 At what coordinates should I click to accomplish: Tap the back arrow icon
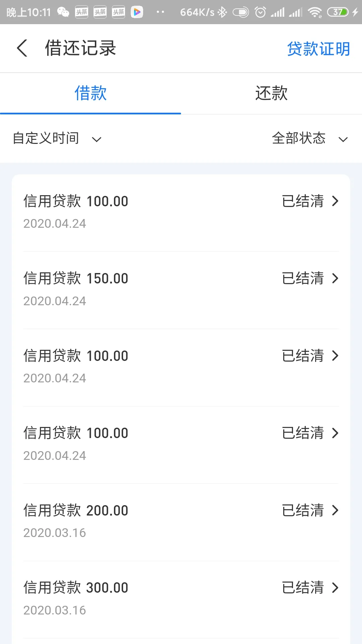(22, 48)
